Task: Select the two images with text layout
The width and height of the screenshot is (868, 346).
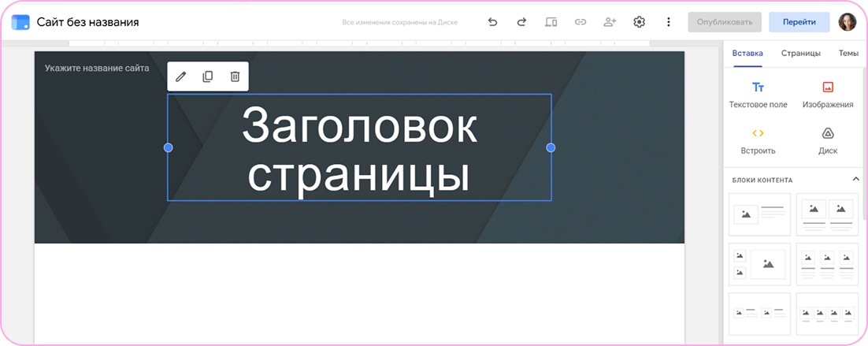Action: point(827,214)
